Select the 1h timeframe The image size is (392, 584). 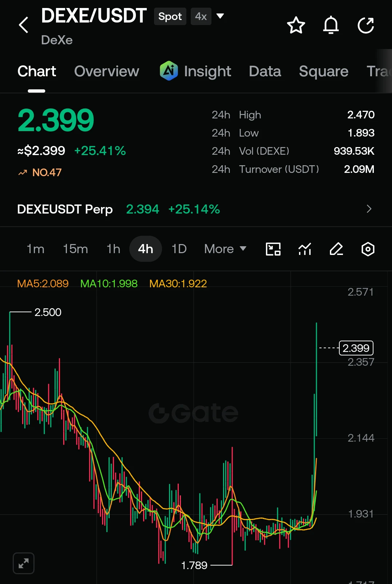pos(113,249)
